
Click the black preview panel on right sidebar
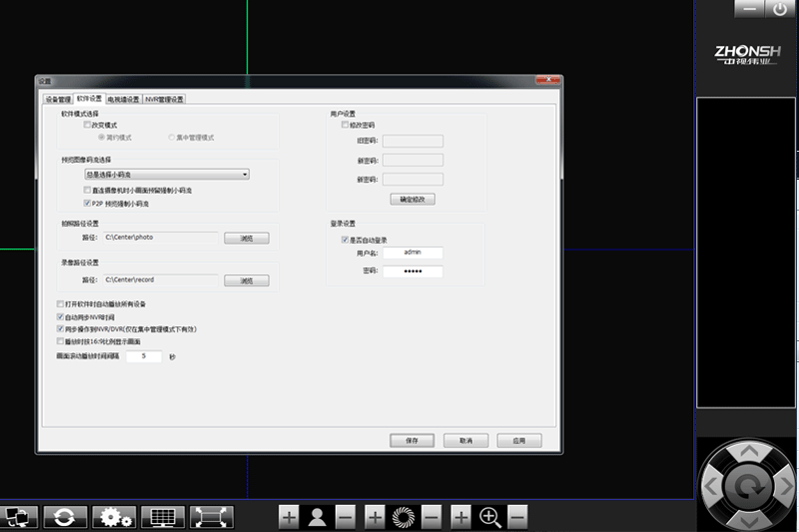(x=745, y=253)
